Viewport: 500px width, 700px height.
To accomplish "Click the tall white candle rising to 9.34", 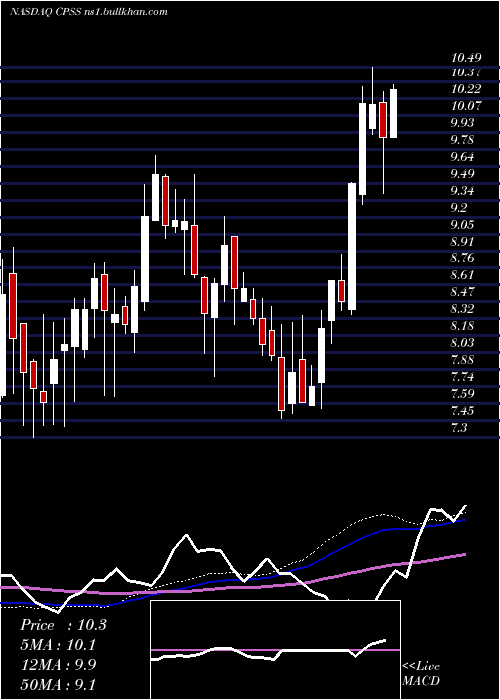I will coord(352,246).
